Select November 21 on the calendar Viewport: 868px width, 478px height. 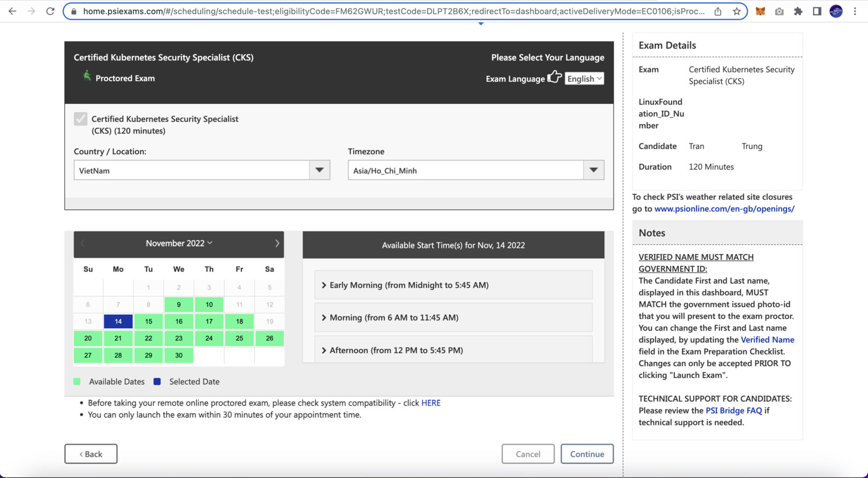[118, 338]
